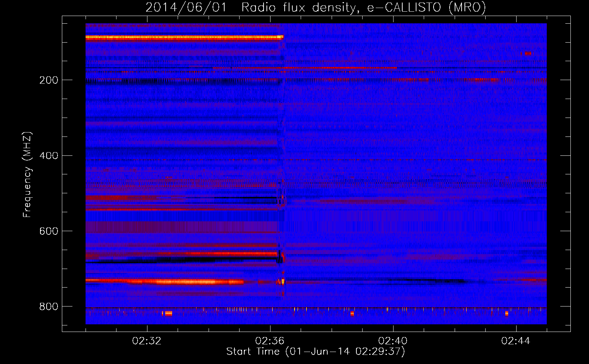Image resolution: width=589 pixels, height=364 pixels.
Task: Click the '200' frequency tick label
Action: click(x=49, y=80)
